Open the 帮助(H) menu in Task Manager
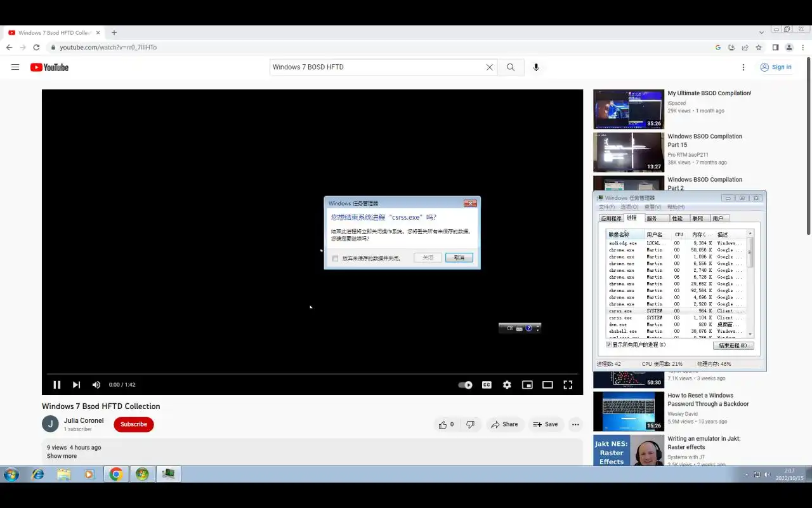The width and height of the screenshot is (812, 508). pos(675,207)
